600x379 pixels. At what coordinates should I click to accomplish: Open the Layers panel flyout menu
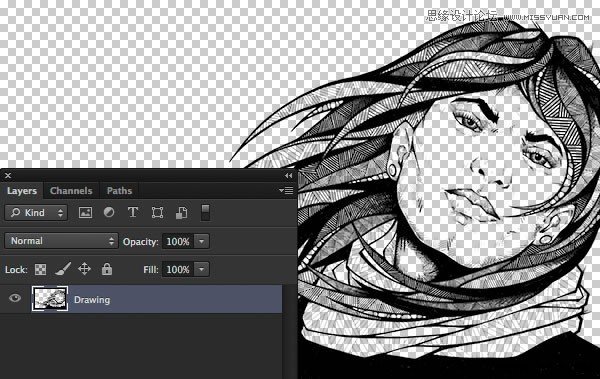pyautogui.click(x=286, y=190)
